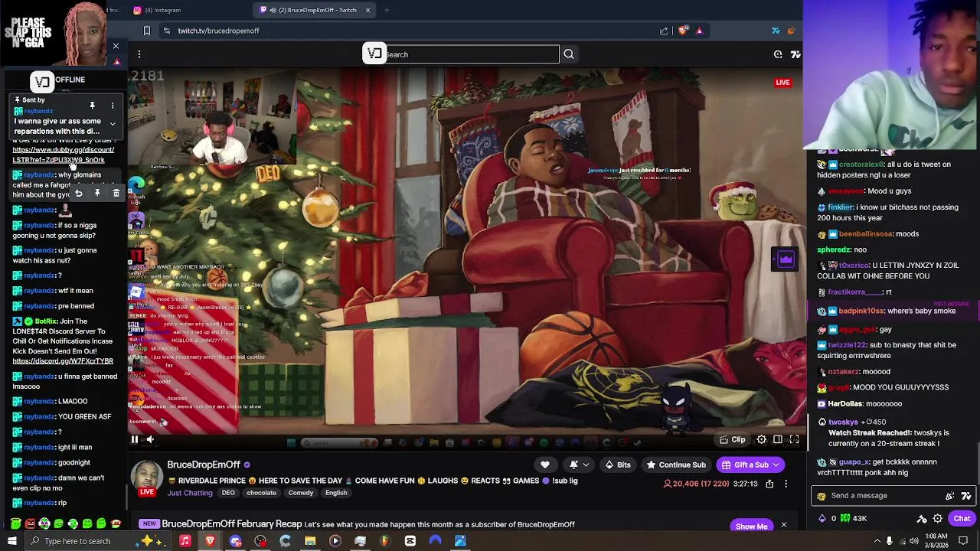980x551 pixels.
Task: Enter fullscreen on the video player
Action: click(794, 440)
